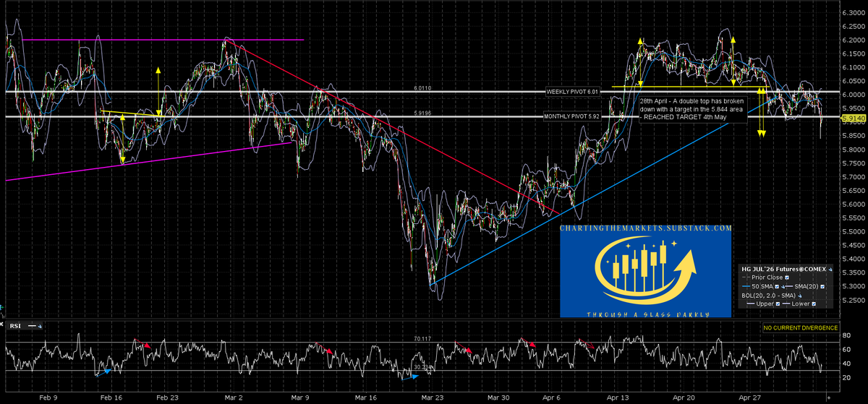Open the chartingthemarkets.substack.com logo
Viewport: 868px width, 404px height.
click(x=645, y=271)
